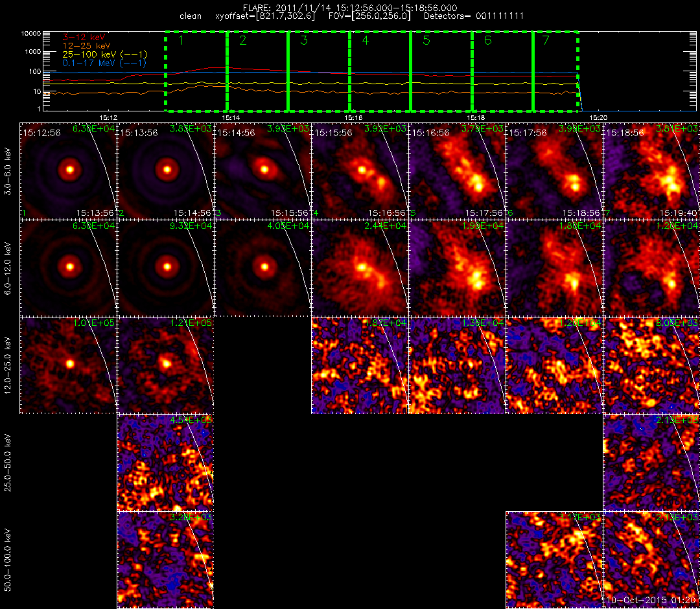Click interval number 5 in the light curve
Viewport: 700px width, 609px height.
(x=426, y=41)
